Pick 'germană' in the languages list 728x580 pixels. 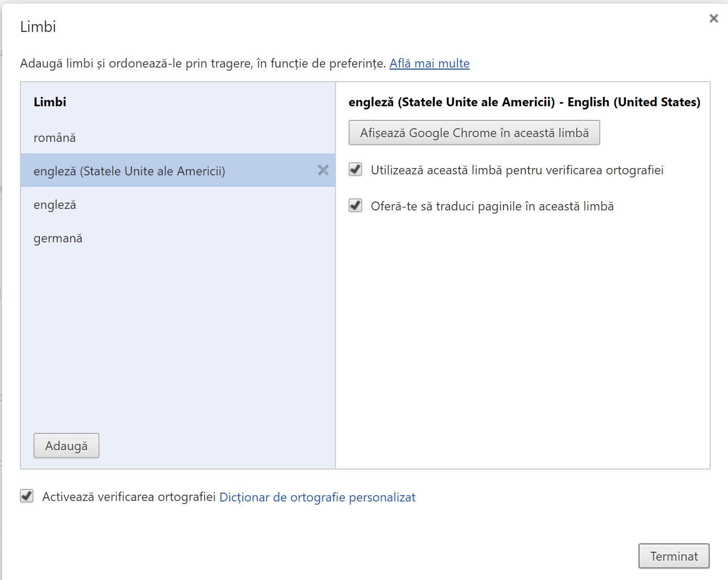[x=58, y=238]
